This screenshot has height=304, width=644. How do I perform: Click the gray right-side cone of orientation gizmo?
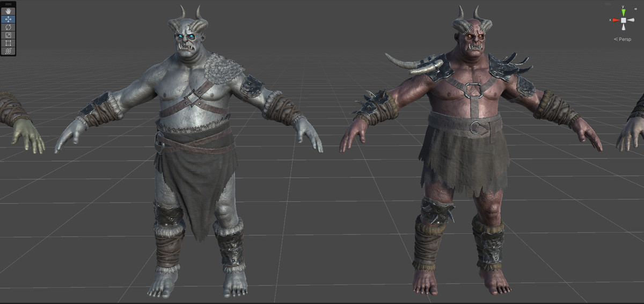[632, 20]
